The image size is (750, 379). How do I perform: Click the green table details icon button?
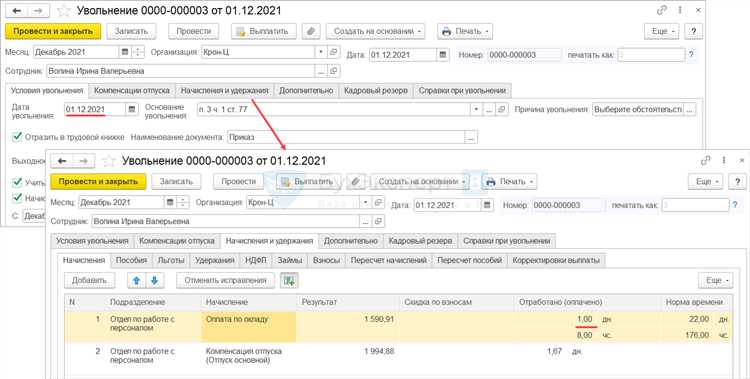289,280
